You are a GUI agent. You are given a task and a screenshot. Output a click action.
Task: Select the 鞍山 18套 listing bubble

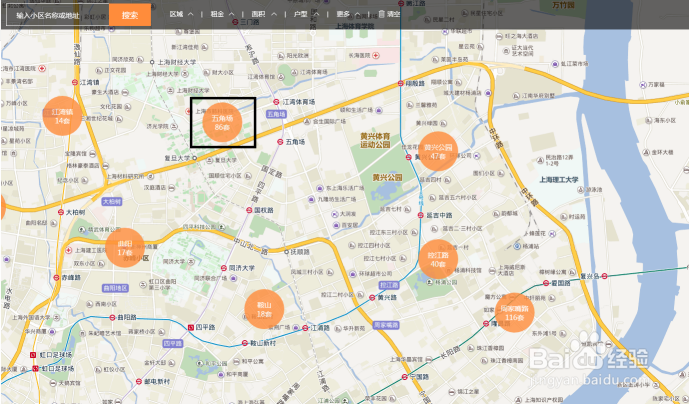[x=264, y=309]
